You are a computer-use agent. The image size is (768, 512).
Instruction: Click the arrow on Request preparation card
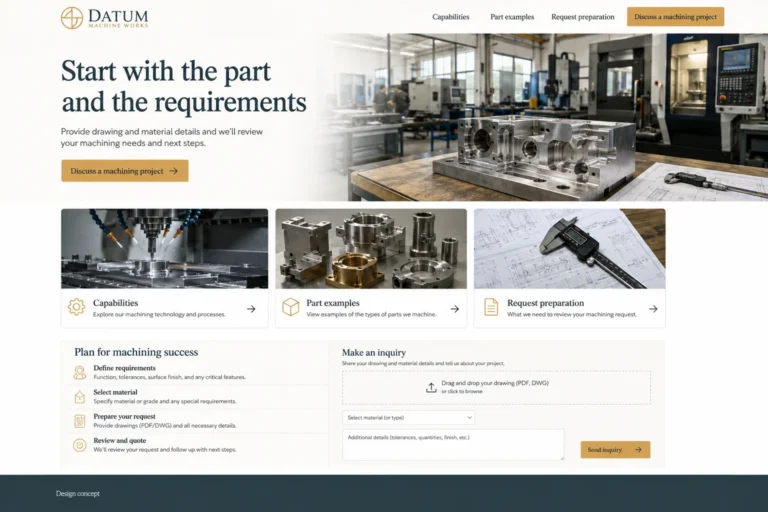tap(653, 309)
